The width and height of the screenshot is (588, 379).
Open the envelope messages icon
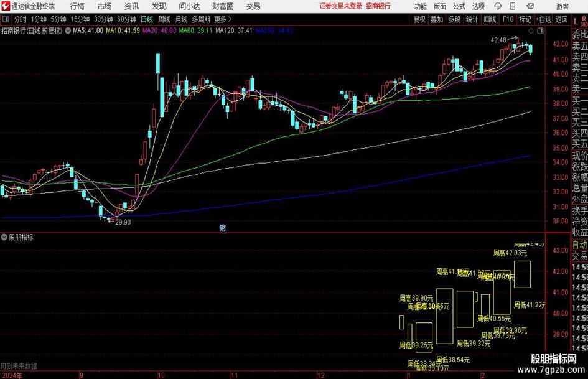530,6
